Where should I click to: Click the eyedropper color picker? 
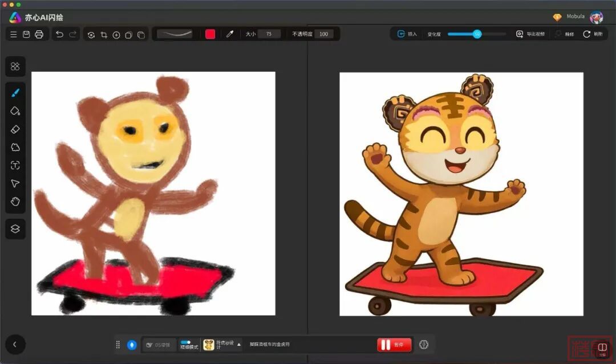pos(230,34)
